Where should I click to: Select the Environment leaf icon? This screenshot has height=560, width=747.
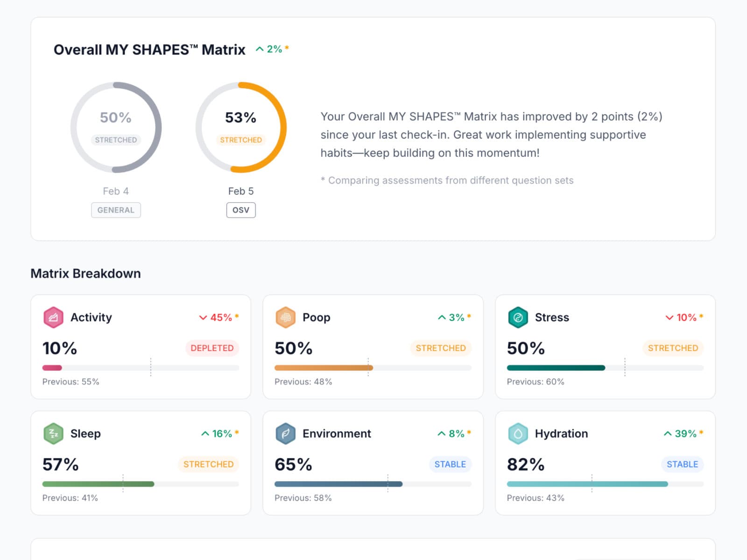[x=286, y=433]
